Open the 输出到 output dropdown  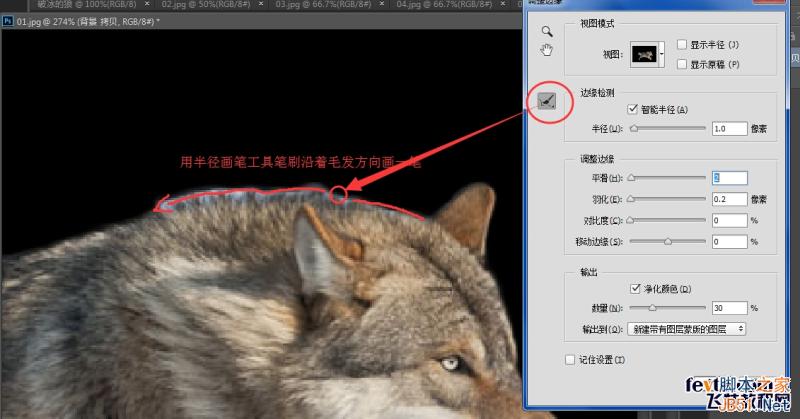[x=686, y=329]
